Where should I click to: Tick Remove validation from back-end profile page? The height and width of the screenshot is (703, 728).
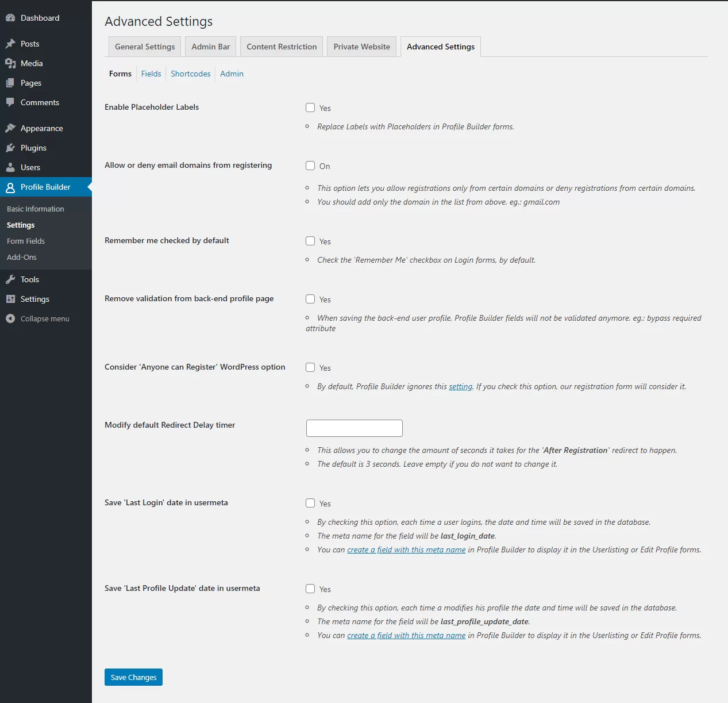tap(310, 299)
